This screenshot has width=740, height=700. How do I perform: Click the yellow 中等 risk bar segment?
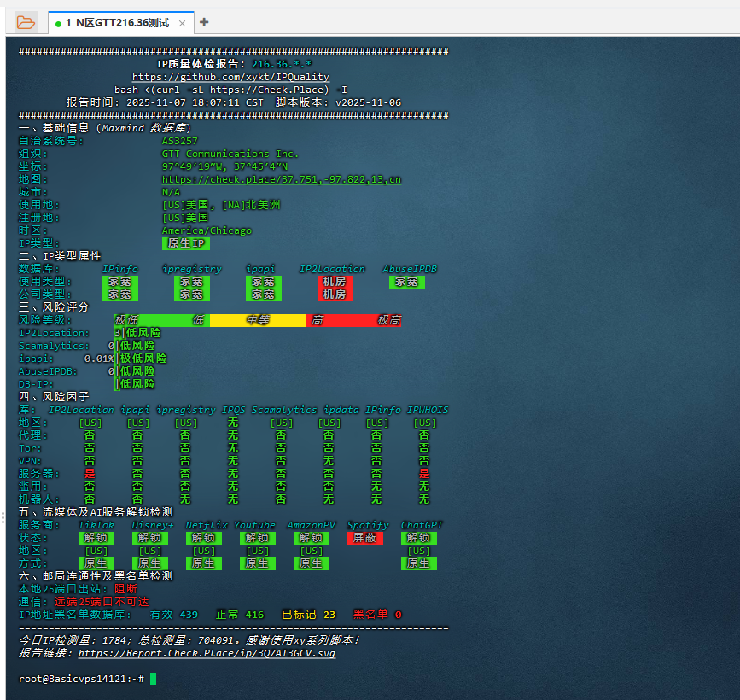(257, 320)
